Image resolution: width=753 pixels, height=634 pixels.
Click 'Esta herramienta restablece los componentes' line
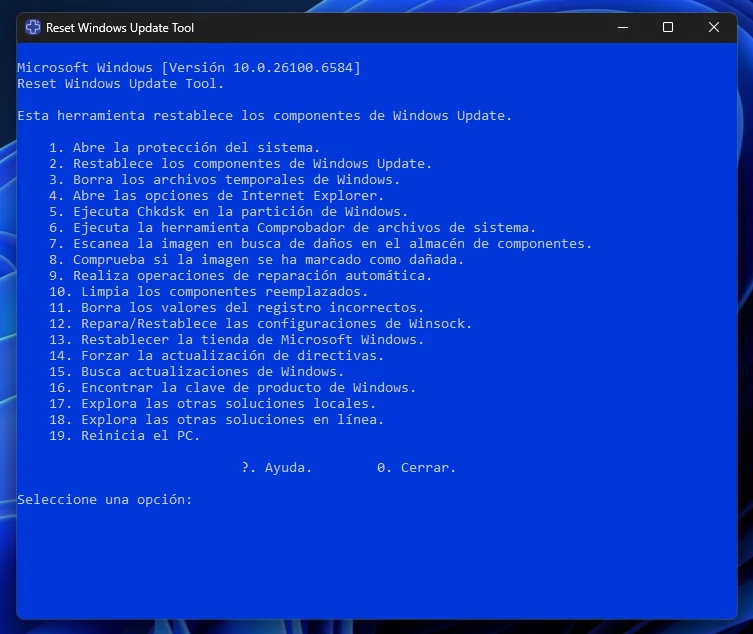click(x=265, y=116)
